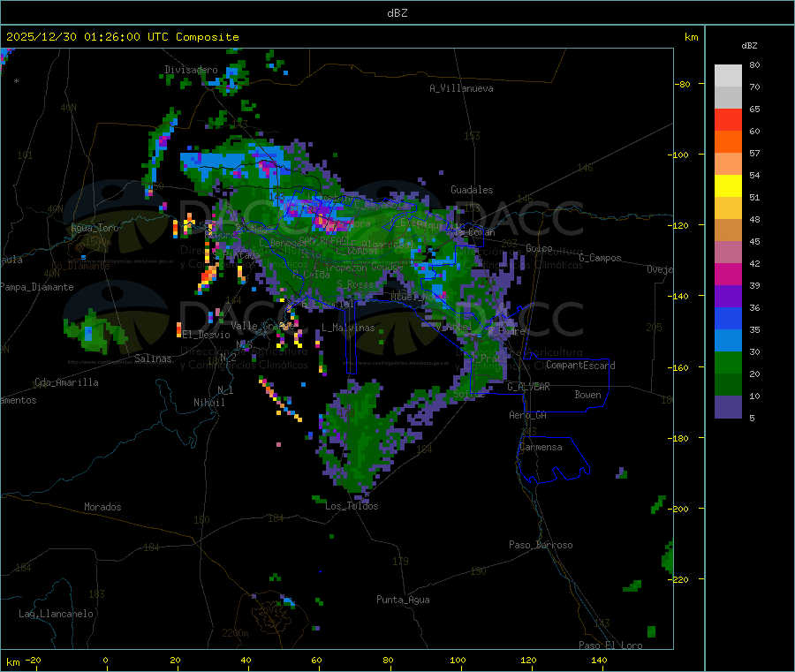Click the '80' value at top of the legend
The height and width of the screenshot is (672, 795).
754,64
